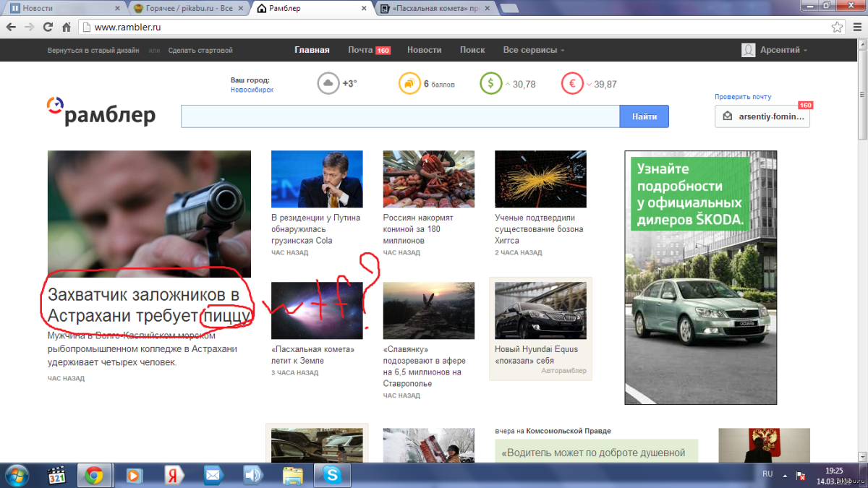Open Skype from the taskbar

[332, 475]
